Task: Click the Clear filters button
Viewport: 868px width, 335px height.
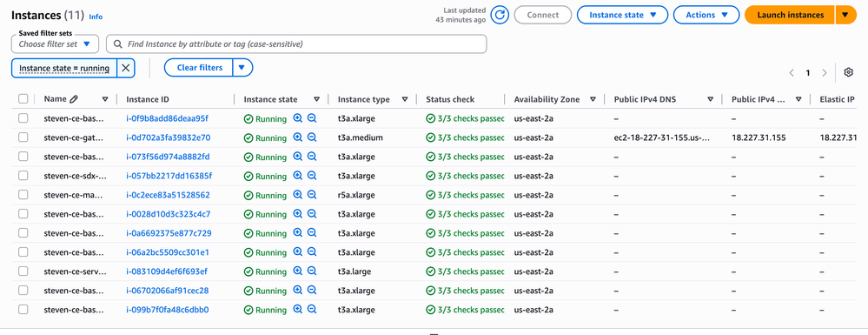Action: [199, 68]
